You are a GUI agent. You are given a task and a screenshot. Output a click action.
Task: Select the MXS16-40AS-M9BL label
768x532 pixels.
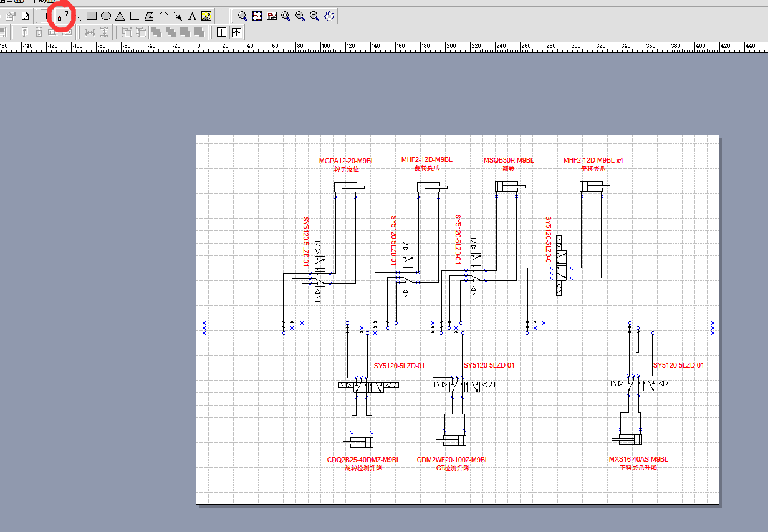coord(638,459)
